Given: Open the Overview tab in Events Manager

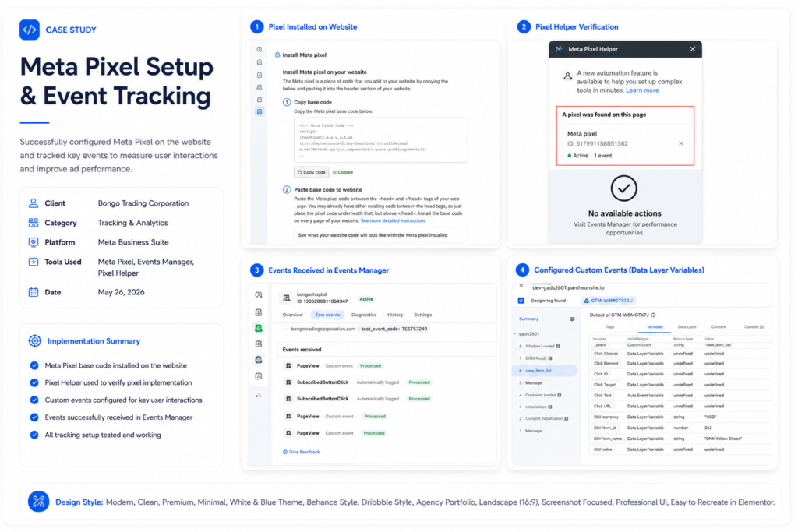Looking at the screenshot, I should (x=293, y=315).
